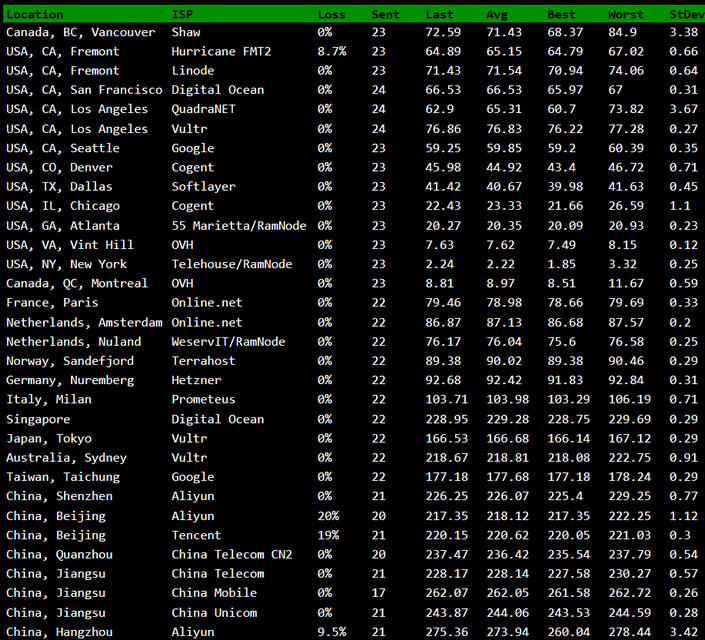Image resolution: width=705 pixels, height=640 pixels.
Task: Click China, Shenzhen location
Action: [59, 497]
